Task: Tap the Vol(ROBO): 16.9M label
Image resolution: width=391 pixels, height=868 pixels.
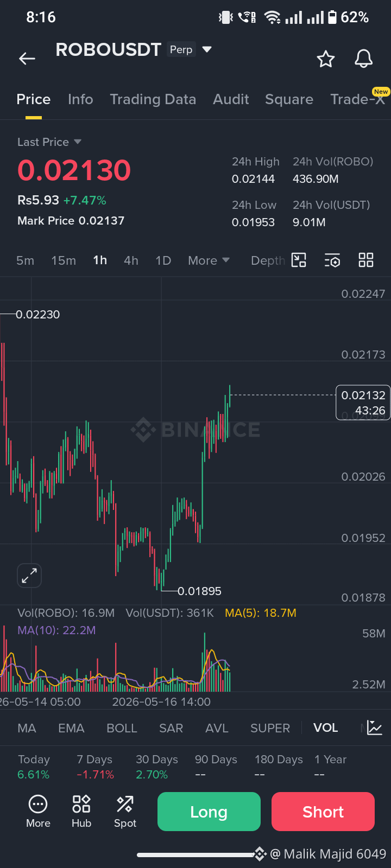Action: click(x=66, y=613)
